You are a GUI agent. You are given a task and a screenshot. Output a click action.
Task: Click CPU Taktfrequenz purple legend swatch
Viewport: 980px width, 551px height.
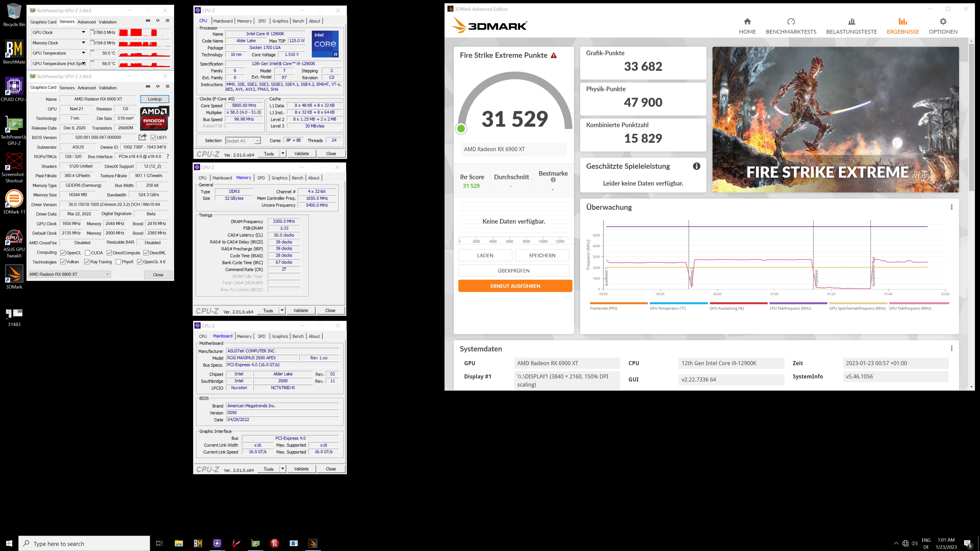pos(798,304)
